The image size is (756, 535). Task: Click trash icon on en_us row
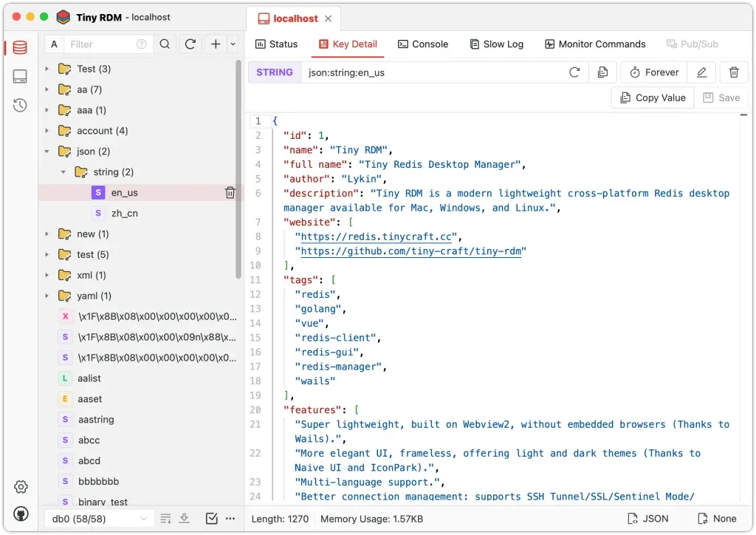(230, 193)
